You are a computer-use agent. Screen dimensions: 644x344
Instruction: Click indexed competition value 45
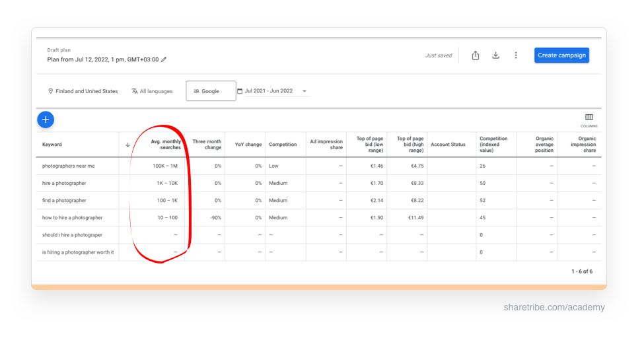tap(483, 218)
